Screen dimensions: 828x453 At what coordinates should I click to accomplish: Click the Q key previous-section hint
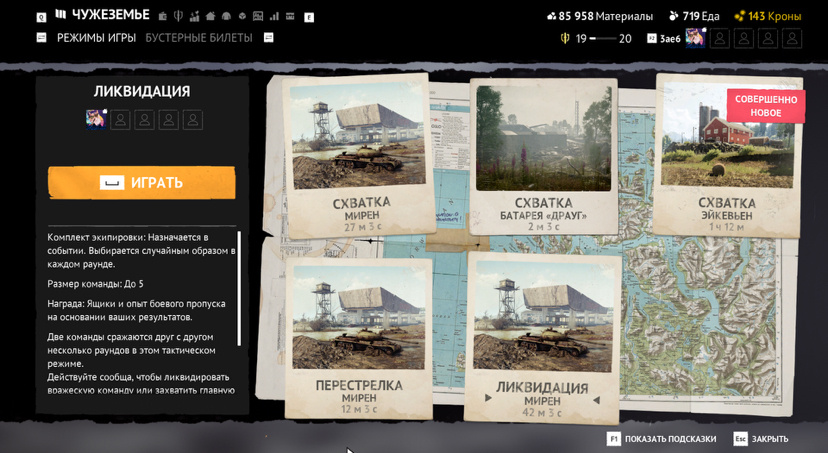[x=41, y=18]
